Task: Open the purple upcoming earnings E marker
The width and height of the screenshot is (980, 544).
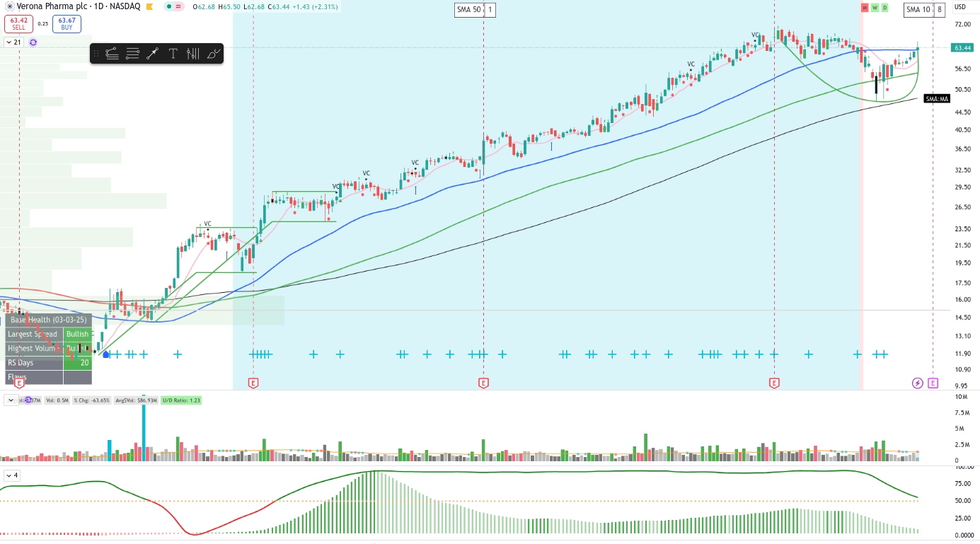Action: (x=933, y=383)
